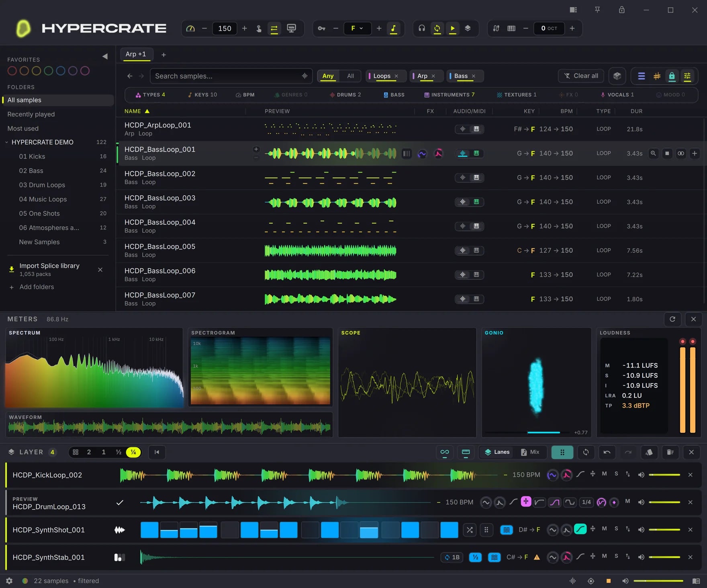Open the key F dropdown
This screenshot has height=588, width=707.
357,29
